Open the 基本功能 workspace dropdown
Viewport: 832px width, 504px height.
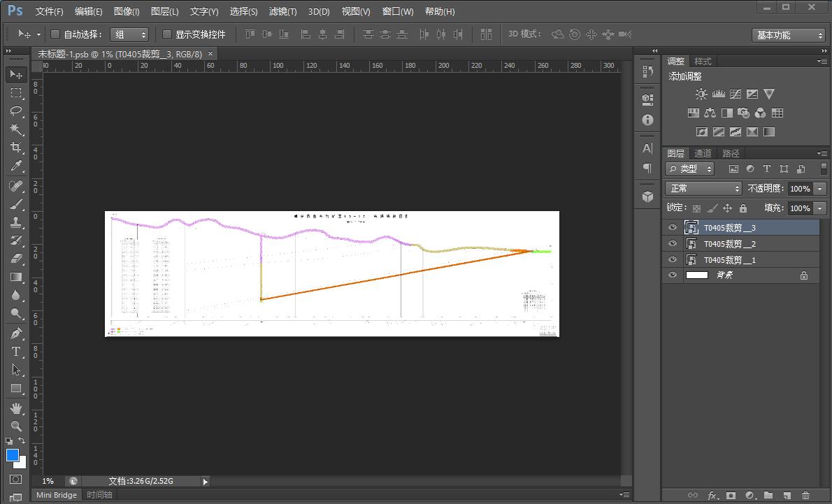(x=790, y=35)
